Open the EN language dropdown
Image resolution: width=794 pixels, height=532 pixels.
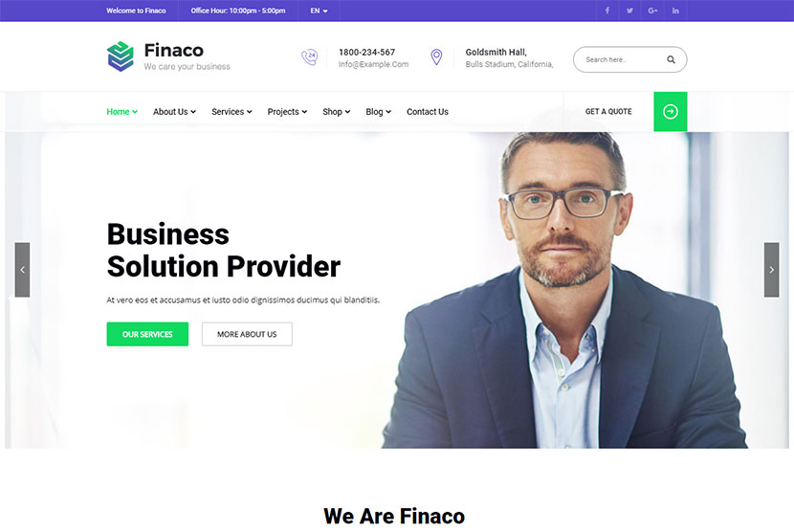click(x=319, y=11)
